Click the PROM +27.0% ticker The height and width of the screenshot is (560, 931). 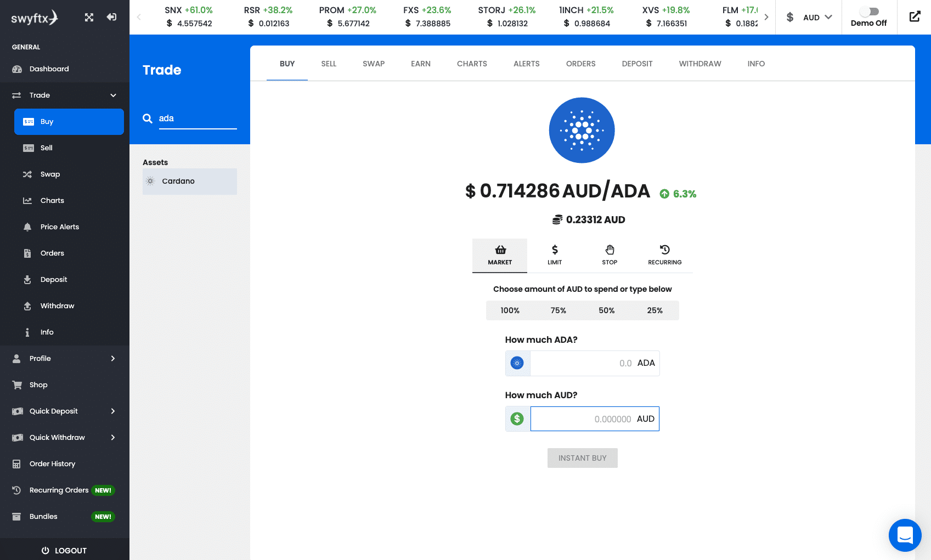[348, 17]
